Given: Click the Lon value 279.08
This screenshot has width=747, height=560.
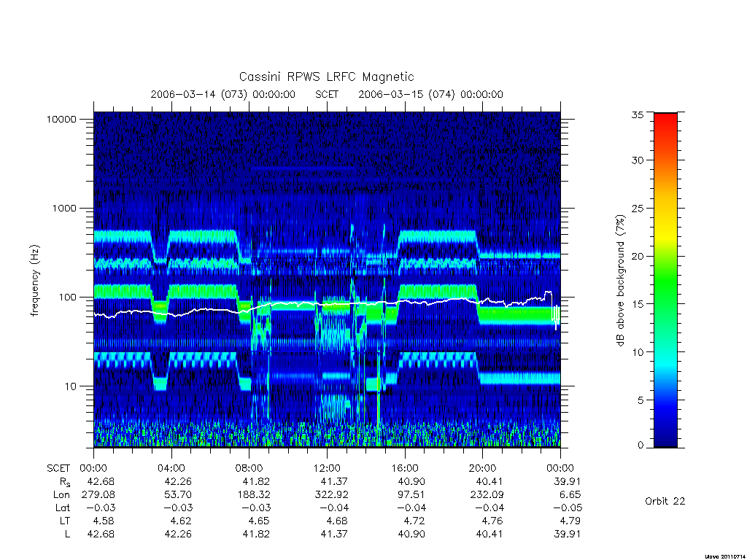Looking at the screenshot, I should (98, 495).
